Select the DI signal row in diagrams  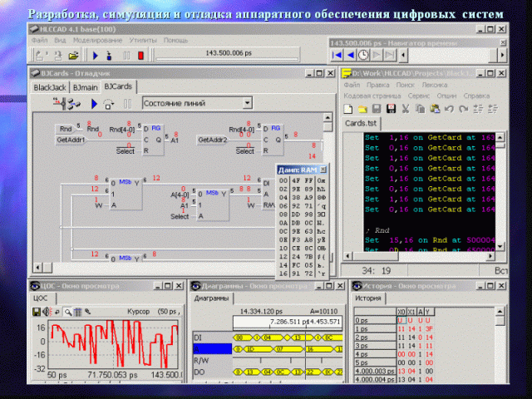point(209,338)
